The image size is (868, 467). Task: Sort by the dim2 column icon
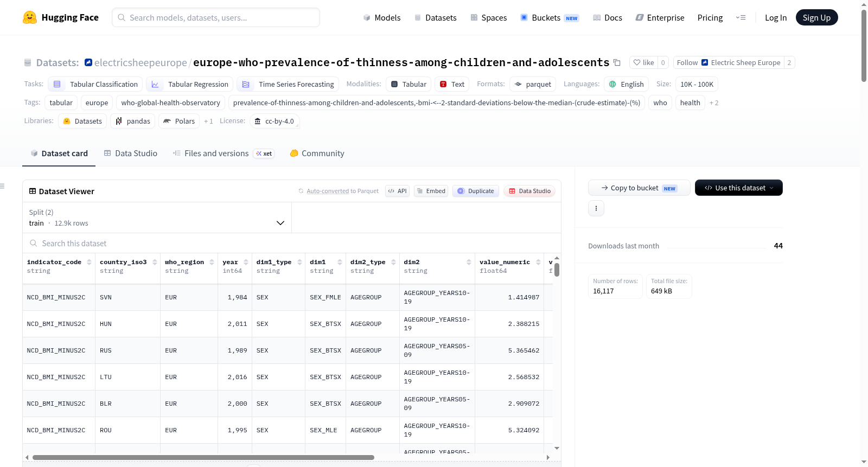pyautogui.click(x=469, y=262)
